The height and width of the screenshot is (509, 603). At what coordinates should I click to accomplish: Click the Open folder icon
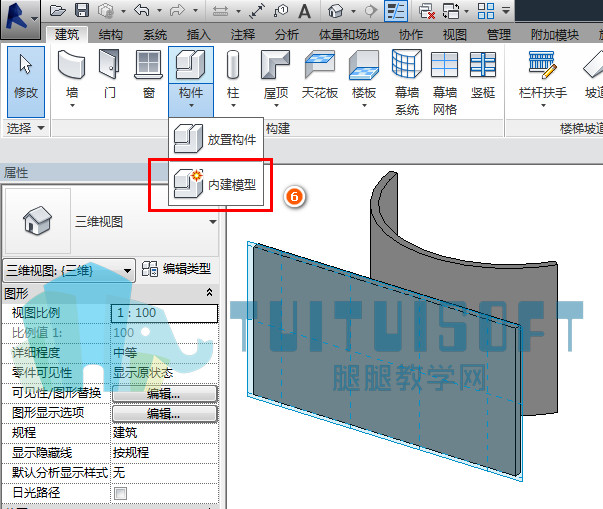[58, 10]
